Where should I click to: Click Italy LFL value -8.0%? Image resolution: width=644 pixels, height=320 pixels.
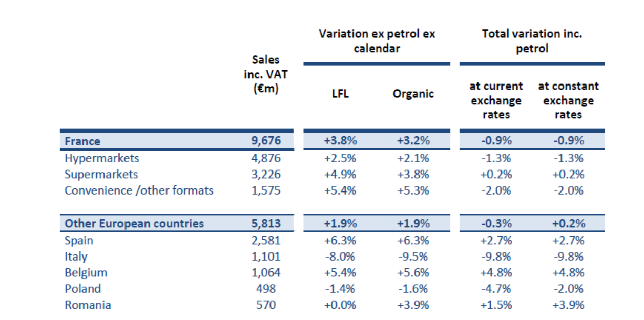pyautogui.click(x=340, y=257)
